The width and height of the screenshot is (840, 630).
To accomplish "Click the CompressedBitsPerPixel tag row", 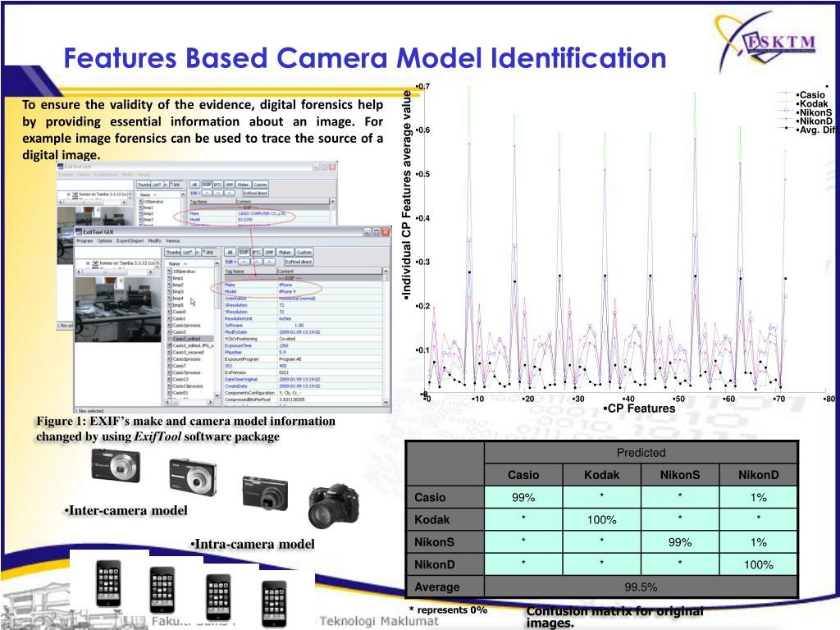I will [x=303, y=399].
